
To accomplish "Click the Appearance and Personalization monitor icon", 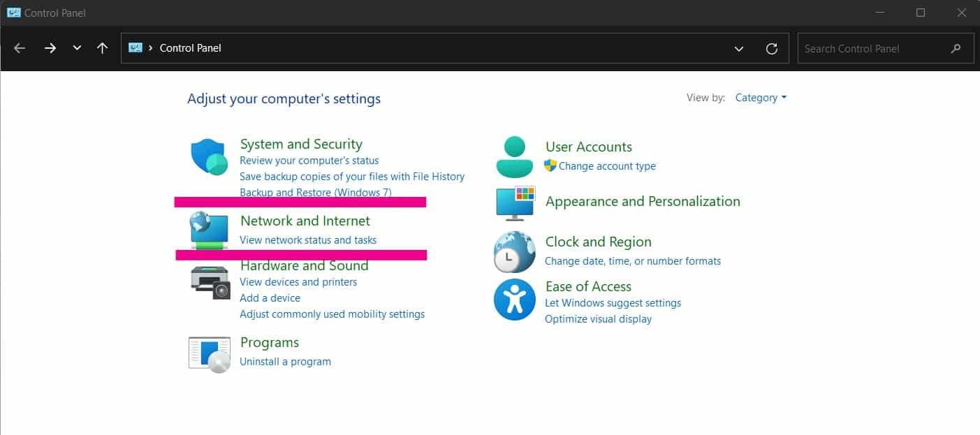I will [515, 203].
